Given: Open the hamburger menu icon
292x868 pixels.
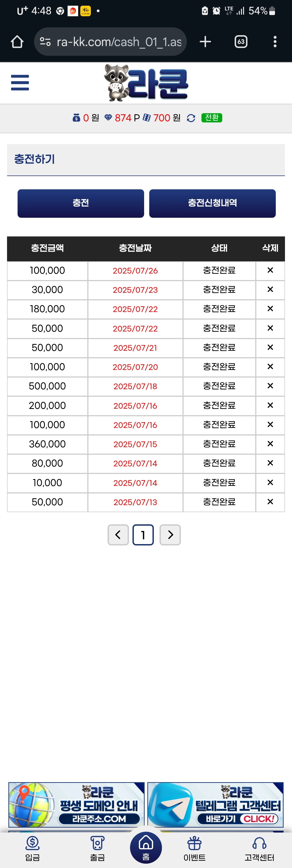Looking at the screenshot, I should pyautogui.click(x=20, y=83).
